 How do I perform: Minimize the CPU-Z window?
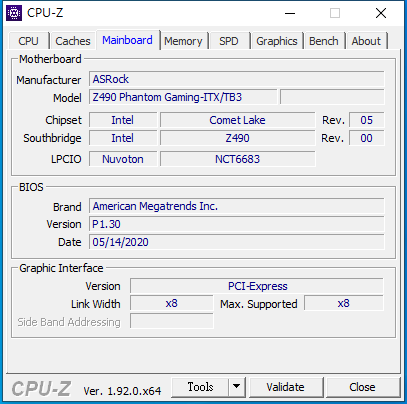(x=290, y=13)
